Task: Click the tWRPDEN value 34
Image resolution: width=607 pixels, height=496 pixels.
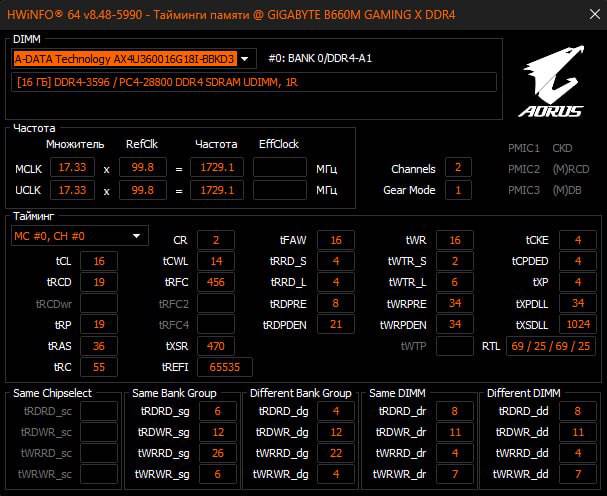Action: (x=455, y=324)
